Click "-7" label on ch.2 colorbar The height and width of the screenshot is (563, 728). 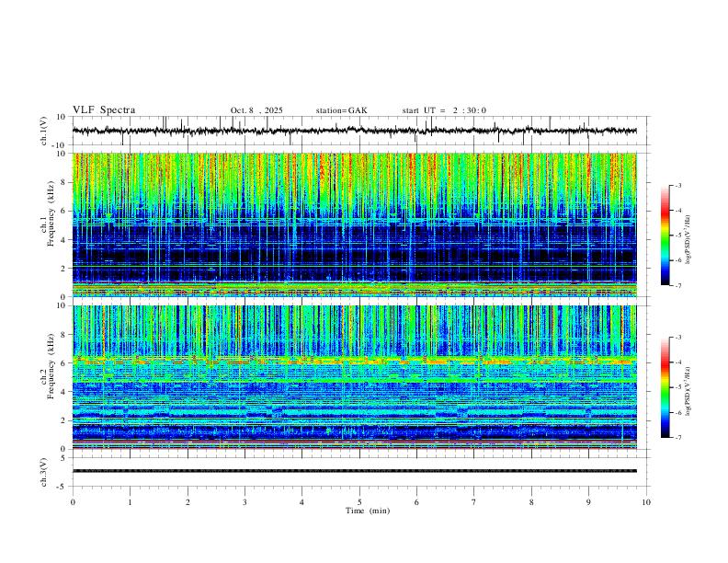pos(678,437)
